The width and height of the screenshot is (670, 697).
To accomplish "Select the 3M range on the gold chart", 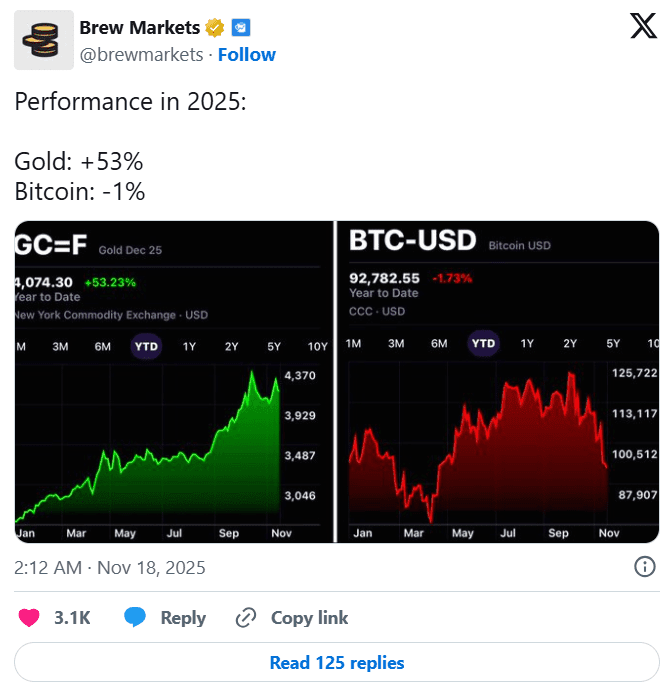I will (x=60, y=346).
